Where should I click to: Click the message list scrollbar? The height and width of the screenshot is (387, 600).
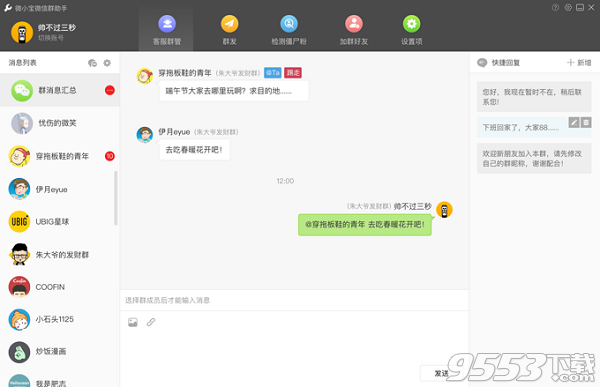point(116,198)
